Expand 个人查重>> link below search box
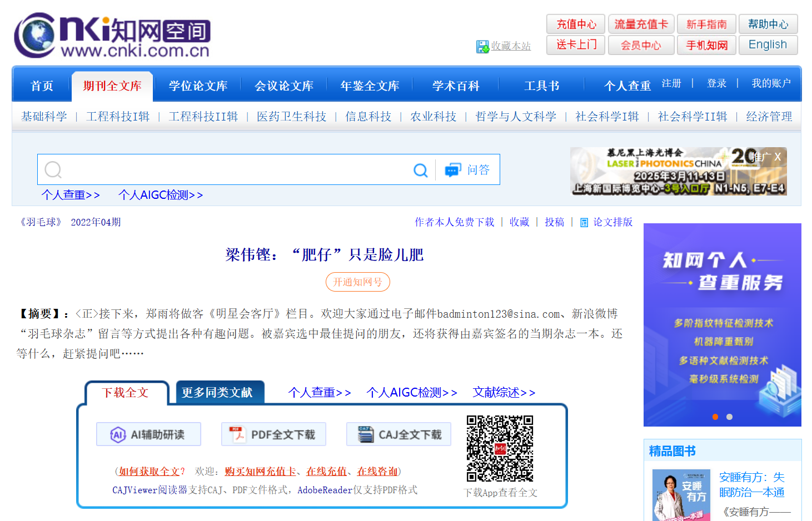The image size is (812, 521). (x=71, y=195)
